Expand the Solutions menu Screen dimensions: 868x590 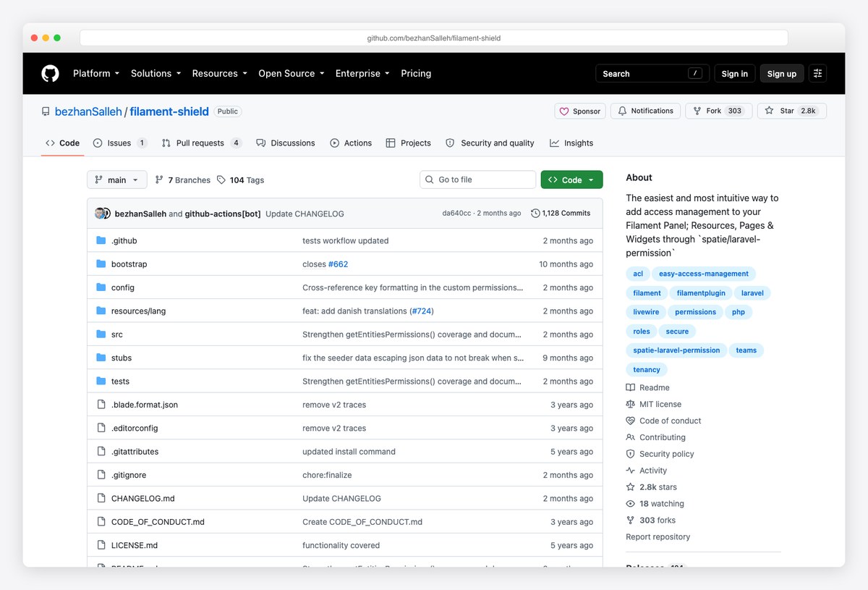[x=156, y=73]
